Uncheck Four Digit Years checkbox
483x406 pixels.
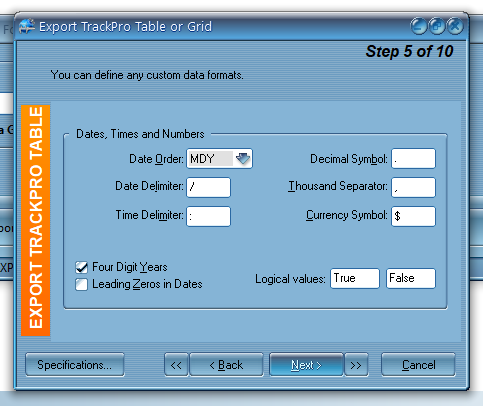point(81,267)
